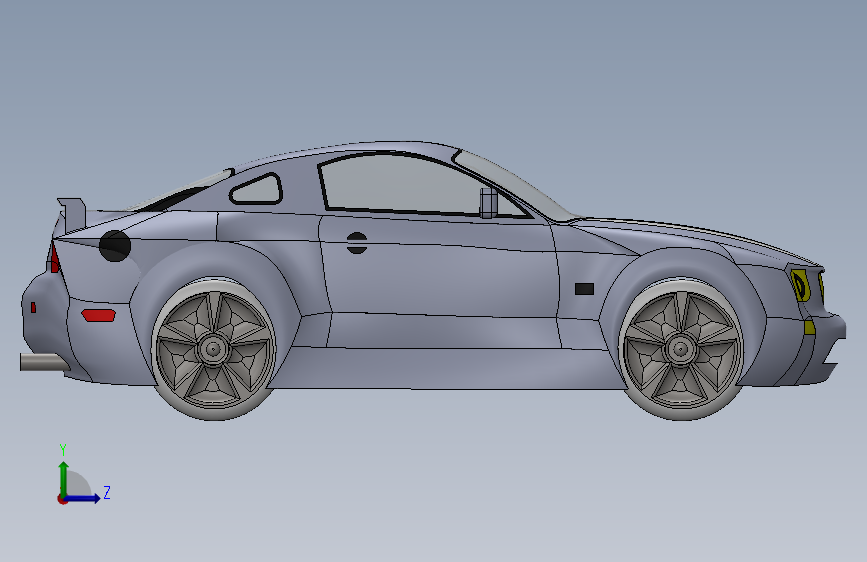Select the exhaust pipe at the rear
Screen dimensions: 867x562
(44, 362)
